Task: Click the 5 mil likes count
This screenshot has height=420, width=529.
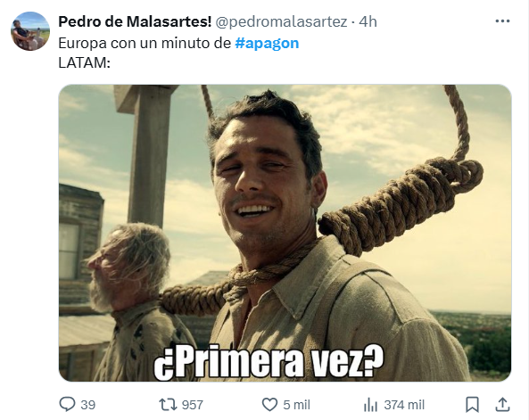Action: coord(296,405)
